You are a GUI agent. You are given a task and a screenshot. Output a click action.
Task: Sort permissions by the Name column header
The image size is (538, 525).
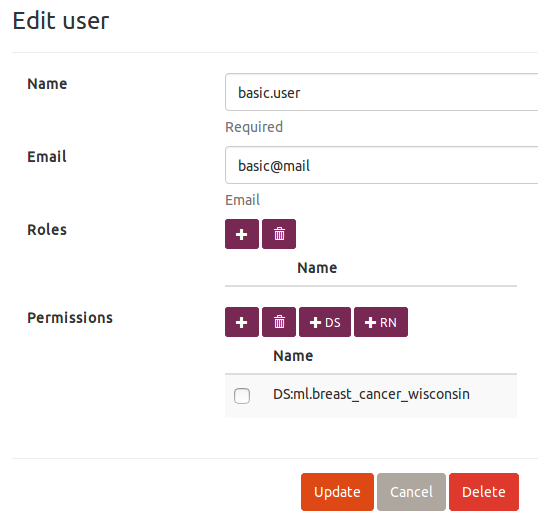pyautogui.click(x=293, y=355)
